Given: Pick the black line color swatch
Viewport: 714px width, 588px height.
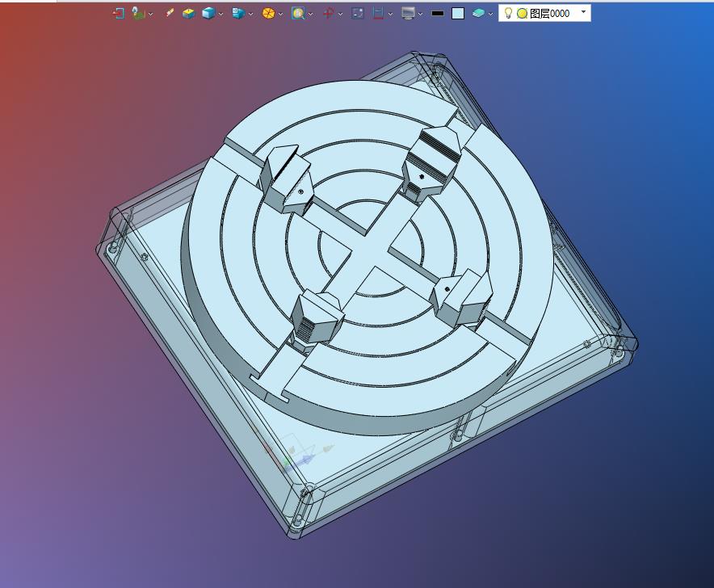Looking at the screenshot, I should [x=438, y=13].
